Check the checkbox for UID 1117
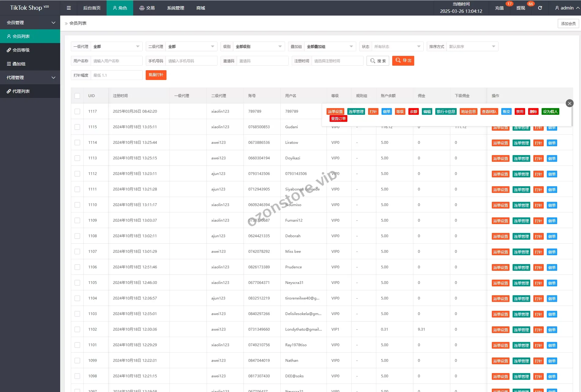Screen dimensions: 581x392 (77, 111)
